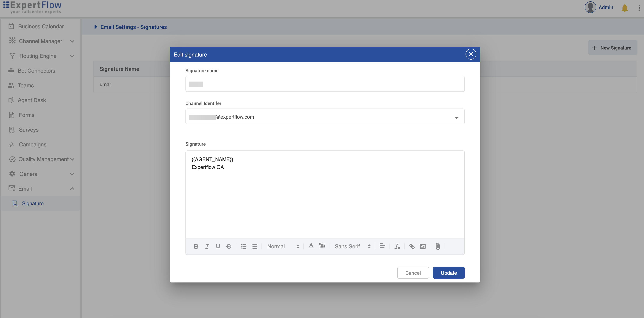The image size is (644, 318).
Task: Click the paperclip attachment icon
Action: [x=437, y=246]
